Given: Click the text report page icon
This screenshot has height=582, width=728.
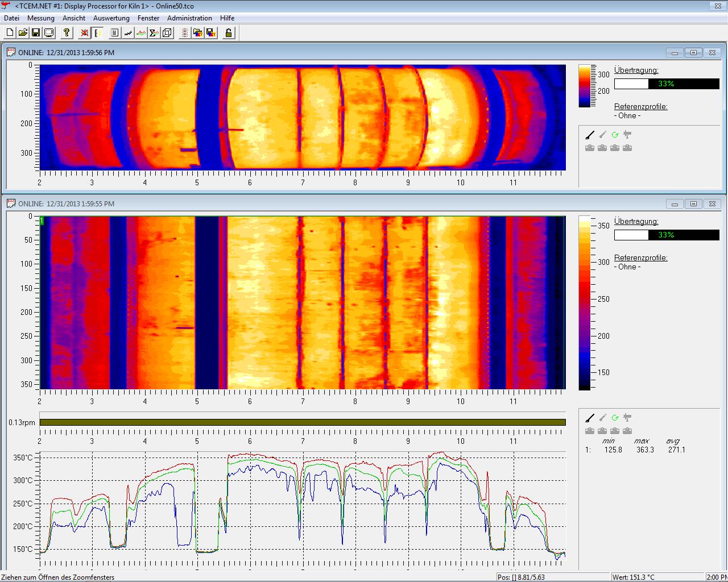Looking at the screenshot, I should click(x=114, y=33).
